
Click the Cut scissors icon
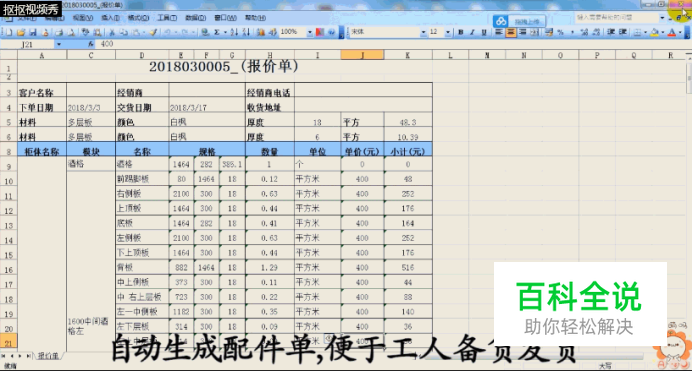click(112, 32)
